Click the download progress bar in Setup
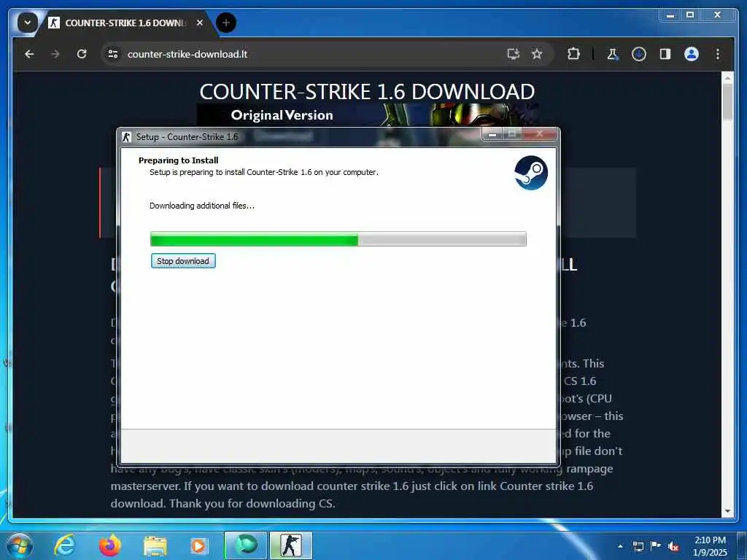This screenshot has height=560, width=747. click(x=338, y=239)
